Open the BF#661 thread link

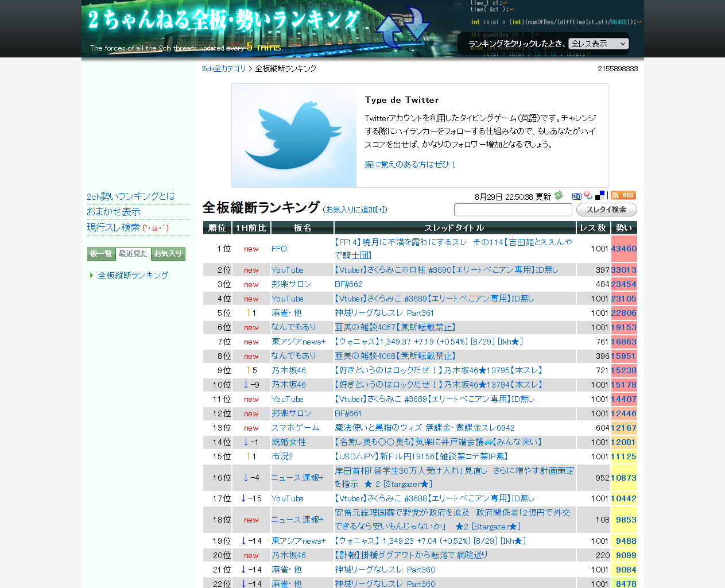[x=348, y=413]
